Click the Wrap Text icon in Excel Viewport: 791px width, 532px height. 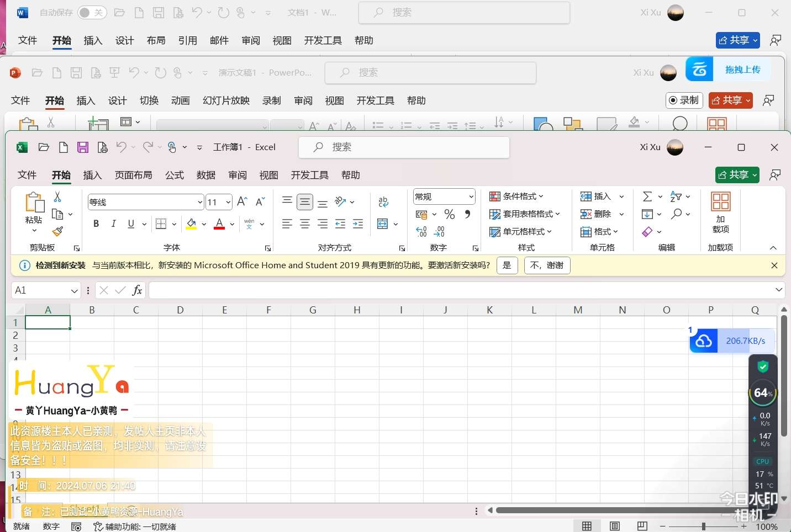[383, 202]
